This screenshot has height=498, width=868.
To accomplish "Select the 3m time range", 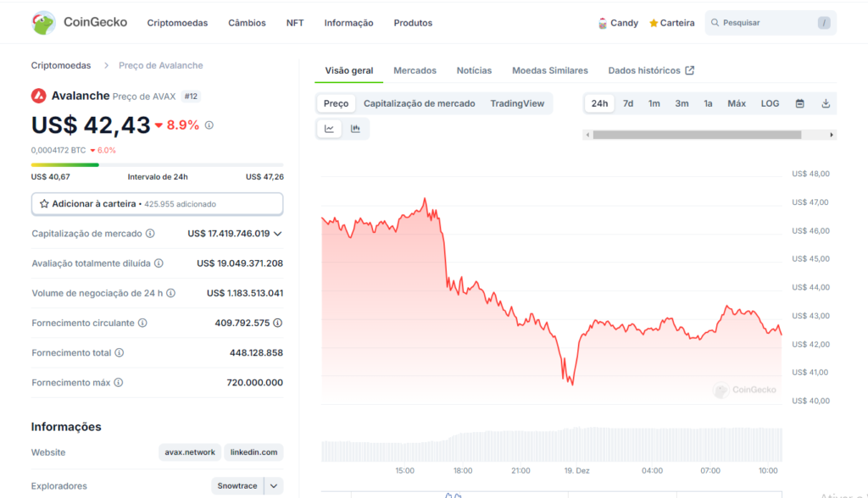I will (x=682, y=103).
